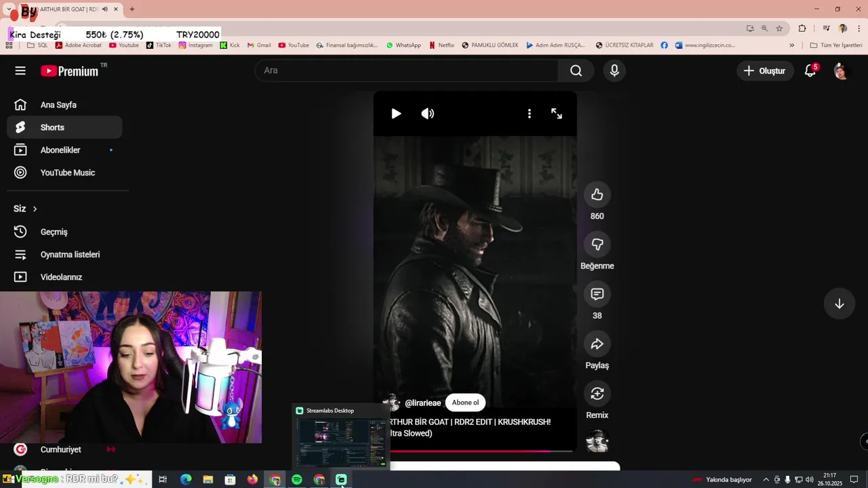Like the Short with 860 likes
The height and width of the screenshot is (488, 868).
pos(597,195)
